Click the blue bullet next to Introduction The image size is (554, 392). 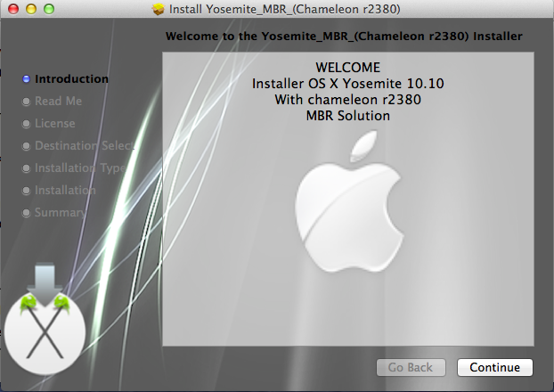(26, 79)
